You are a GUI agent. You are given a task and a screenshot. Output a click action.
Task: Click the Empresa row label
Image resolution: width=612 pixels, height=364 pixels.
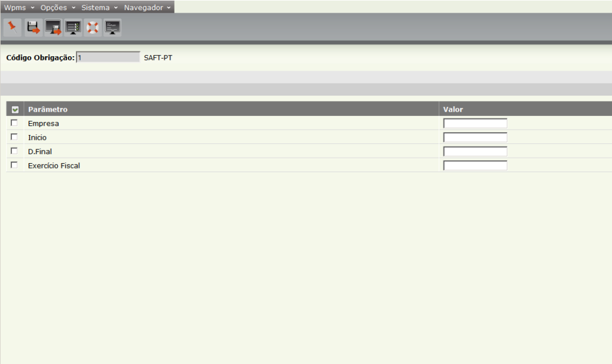pos(43,124)
